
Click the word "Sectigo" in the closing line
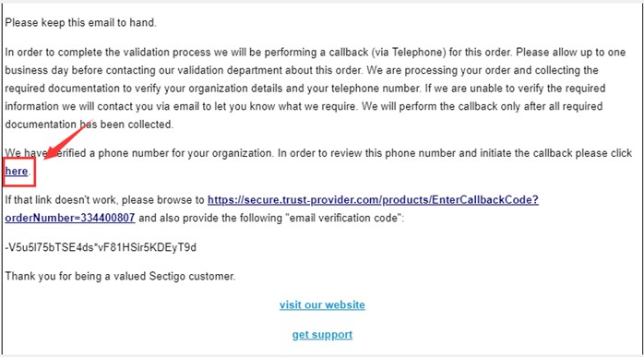point(167,276)
